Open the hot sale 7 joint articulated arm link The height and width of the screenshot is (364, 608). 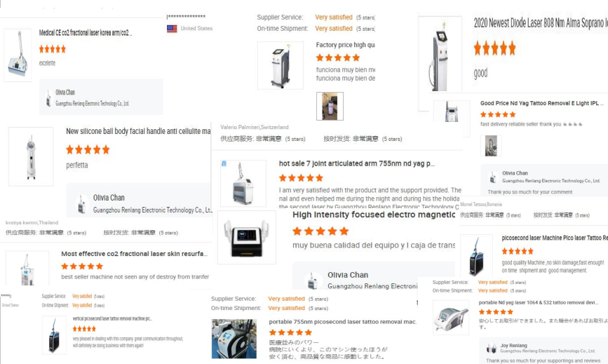pos(356,163)
